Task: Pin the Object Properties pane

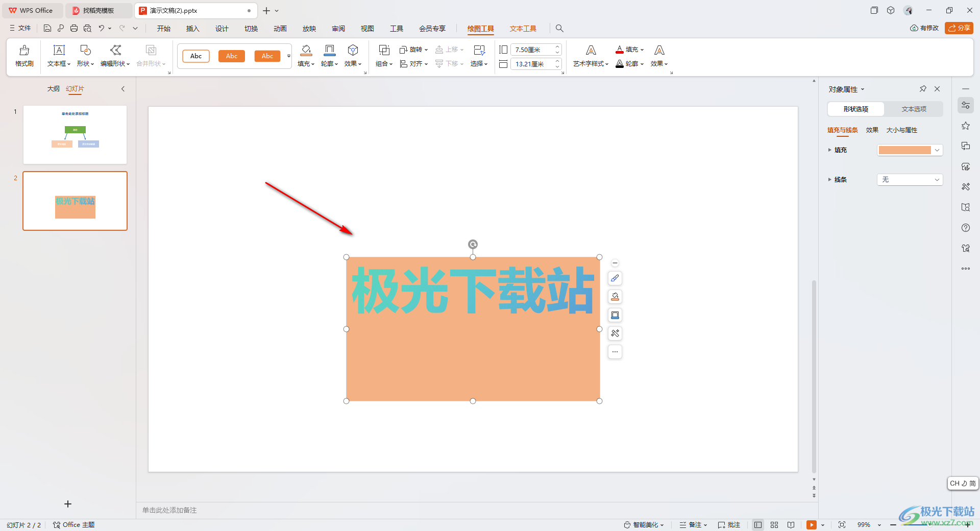Action: point(923,89)
